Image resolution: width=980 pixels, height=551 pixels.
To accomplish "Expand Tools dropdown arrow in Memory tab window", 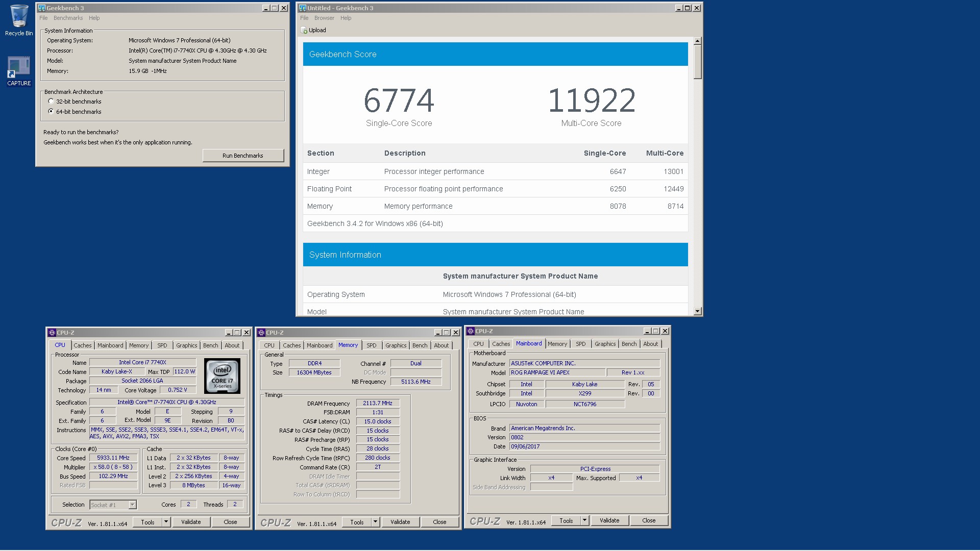I will pyautogui.click(x=375, y=522).
